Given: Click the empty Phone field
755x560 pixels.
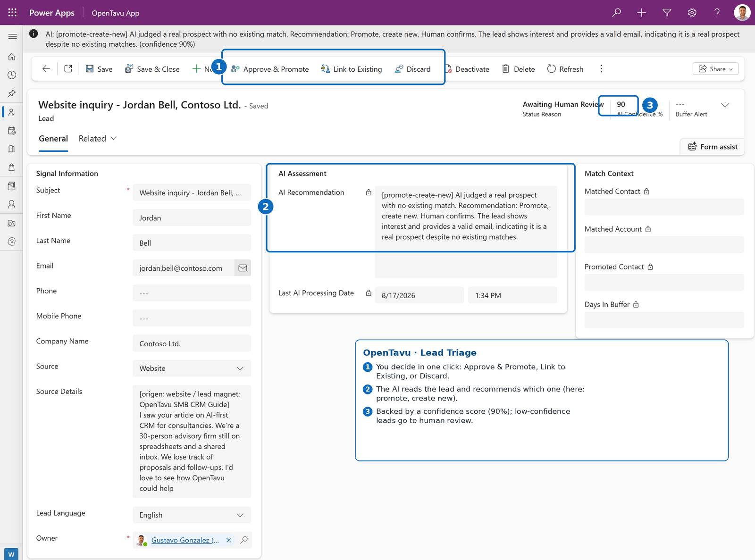Looking at the screenshot, I should tap(192, 293).
